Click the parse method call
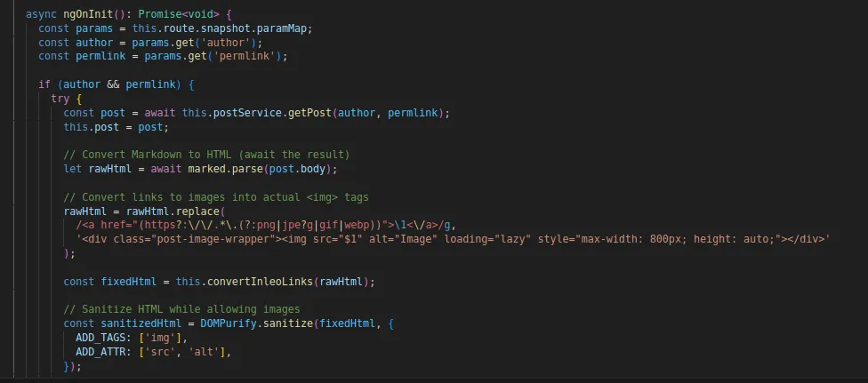Image resolution: width=868 pixels, height=383 pixels. [247, 169]
